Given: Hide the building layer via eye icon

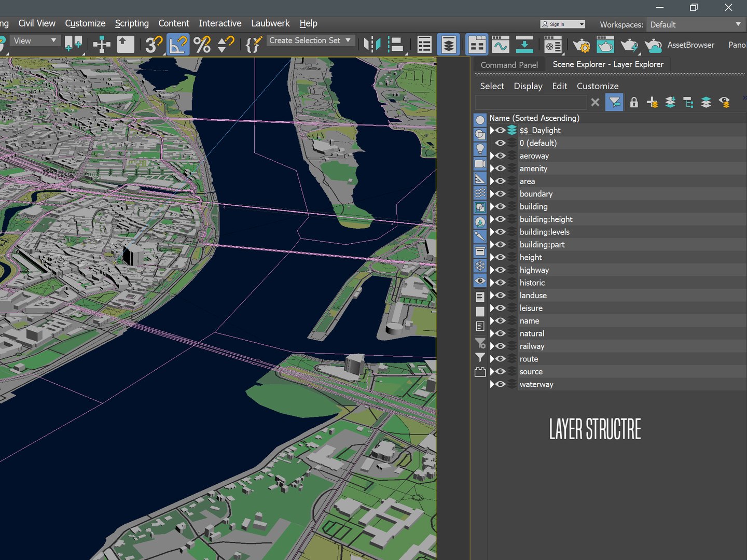Looking at the screenshot, I should tap(501, 206).
